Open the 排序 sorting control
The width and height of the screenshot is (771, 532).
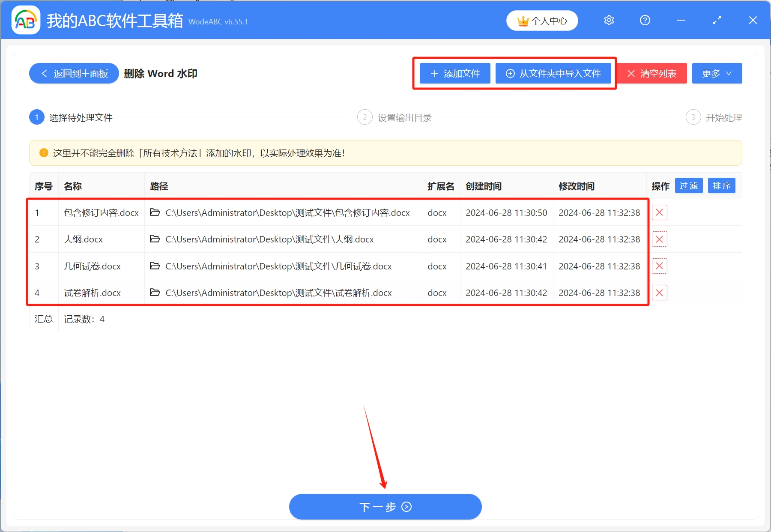(721, 185)
